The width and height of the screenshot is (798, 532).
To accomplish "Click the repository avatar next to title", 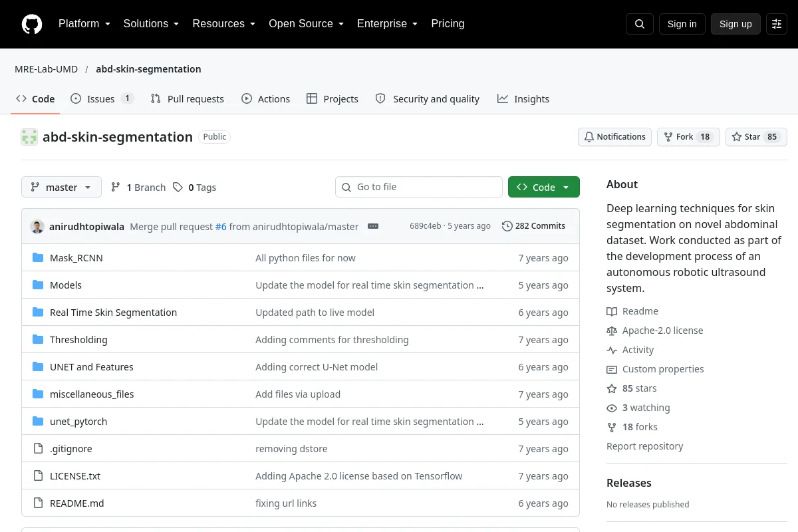I will point(29,137).
